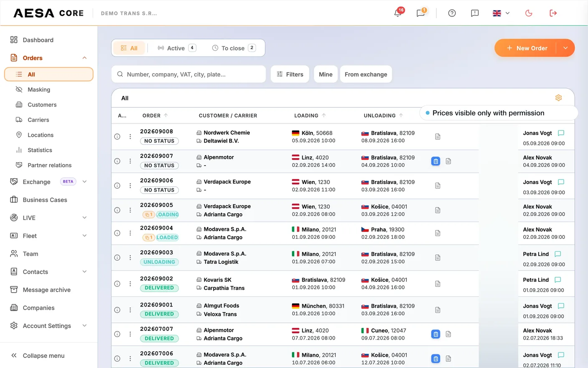
Task: Expand the Account Settings section
Action: 84,325
